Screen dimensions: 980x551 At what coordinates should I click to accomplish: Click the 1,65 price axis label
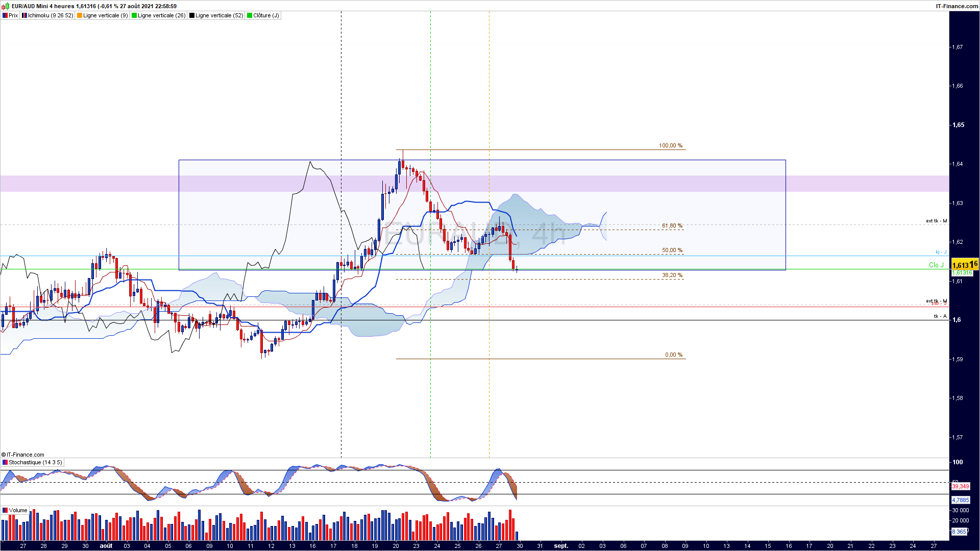tap(959, 125)
